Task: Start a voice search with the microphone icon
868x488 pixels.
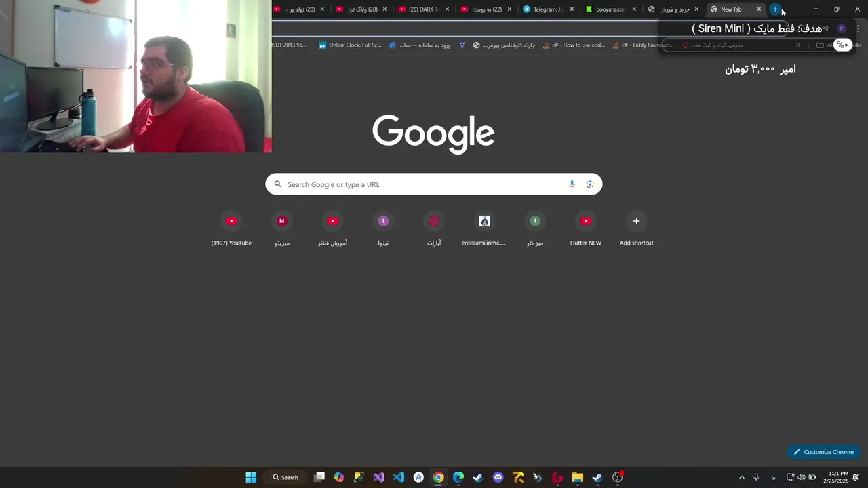Action: coord(572,184)
